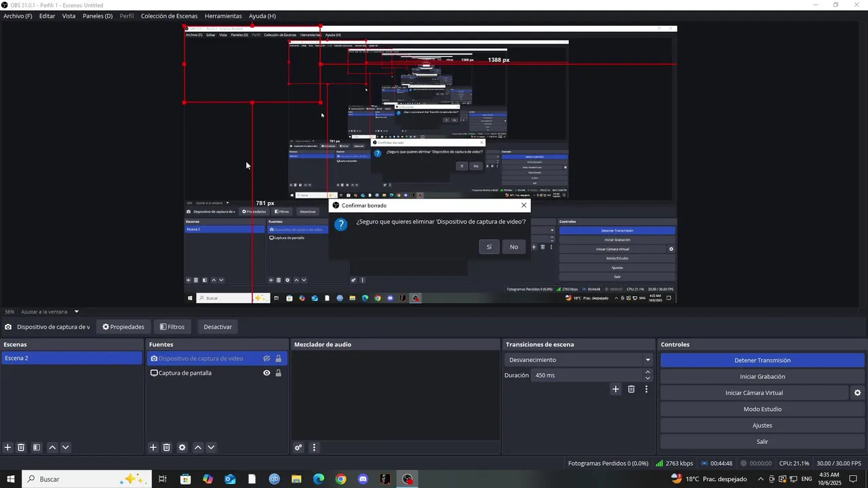This screenshot has width=868, height=488.
Task: Select Escena 2 in scenes list
Action: click(x=71, y=358)
